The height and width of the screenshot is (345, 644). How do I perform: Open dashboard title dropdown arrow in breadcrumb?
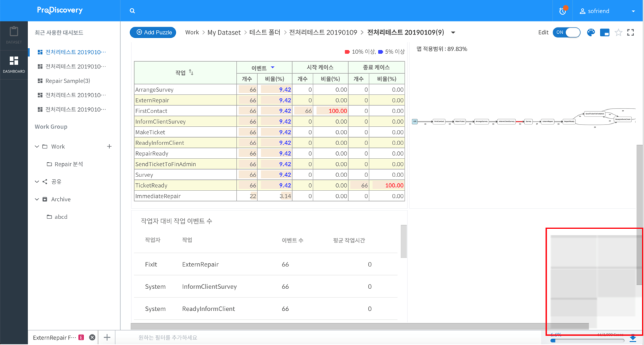[x=453, y=33]
